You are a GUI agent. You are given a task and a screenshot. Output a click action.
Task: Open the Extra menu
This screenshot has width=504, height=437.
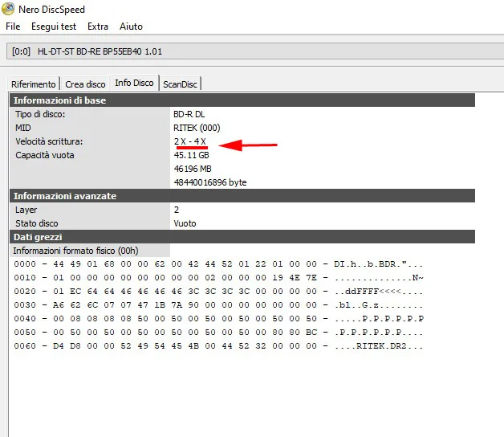click(98, 27)
